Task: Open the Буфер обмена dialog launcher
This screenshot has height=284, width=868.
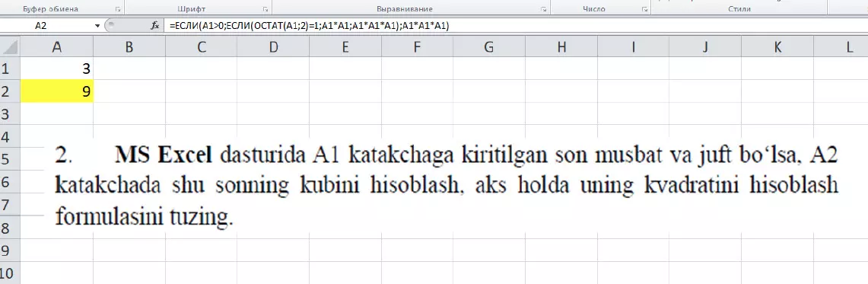Action: [x=117, y=9]
